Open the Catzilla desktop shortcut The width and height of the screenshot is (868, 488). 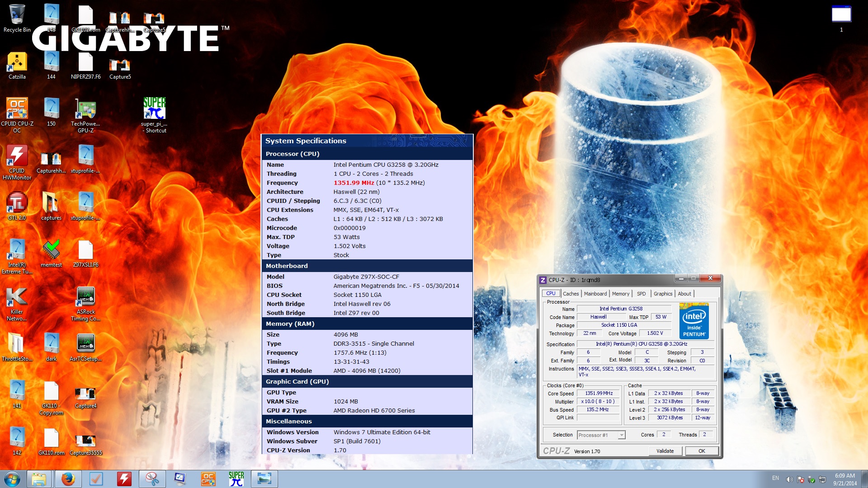pyautogui.click(x=17, y=66)
